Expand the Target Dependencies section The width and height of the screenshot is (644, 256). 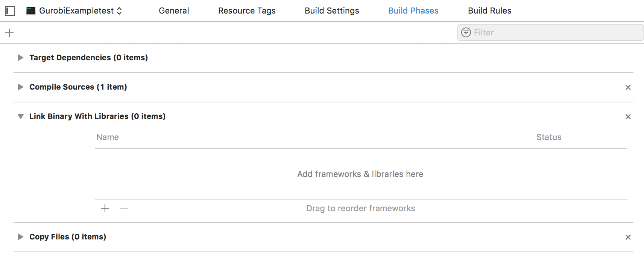[x=21, y=58]
